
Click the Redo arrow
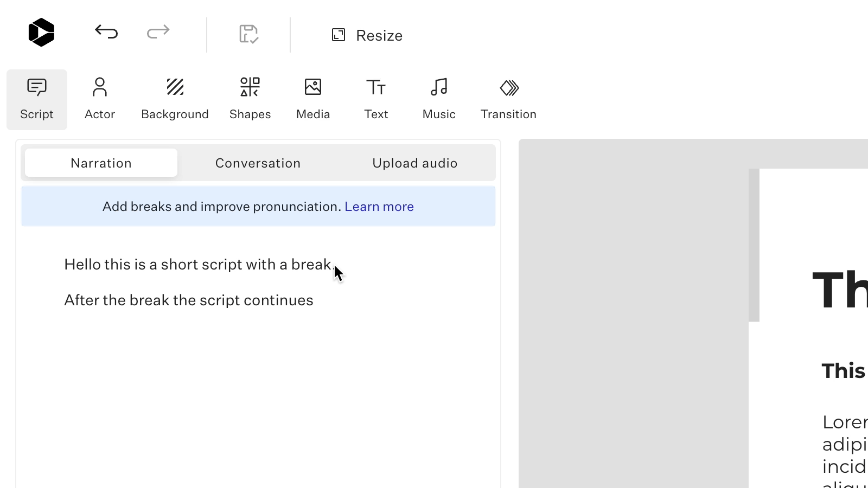point(157,33)
